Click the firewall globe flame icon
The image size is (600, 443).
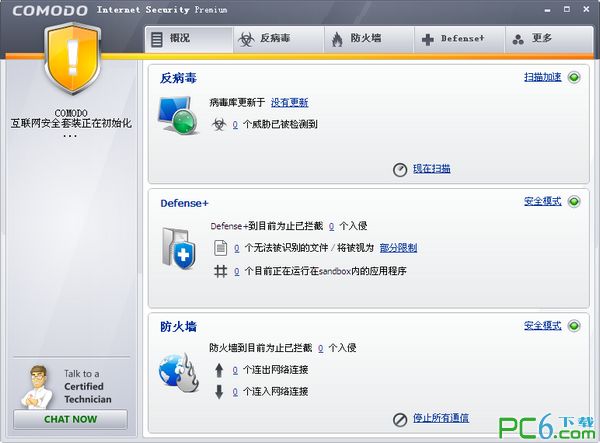(179, 372)
